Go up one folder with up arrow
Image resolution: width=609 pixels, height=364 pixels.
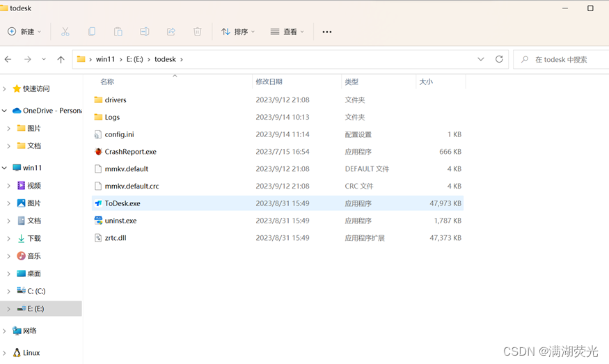click(x=61, y=59)
